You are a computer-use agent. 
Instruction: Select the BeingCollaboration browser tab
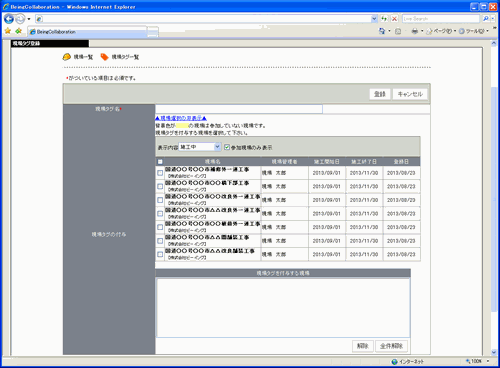(x=87, y=32)
